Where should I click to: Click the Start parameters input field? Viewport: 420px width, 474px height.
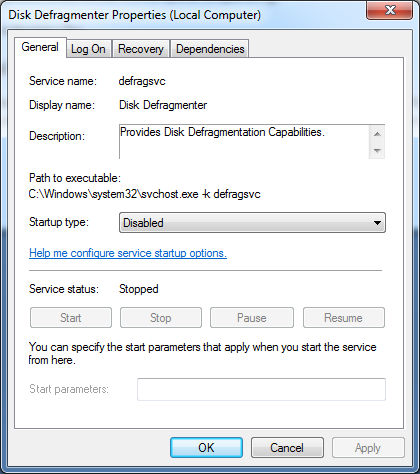(261, 389)
